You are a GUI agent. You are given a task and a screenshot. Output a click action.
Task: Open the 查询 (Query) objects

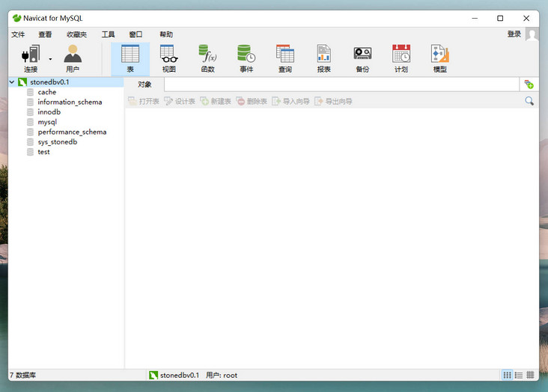[285, 58]
